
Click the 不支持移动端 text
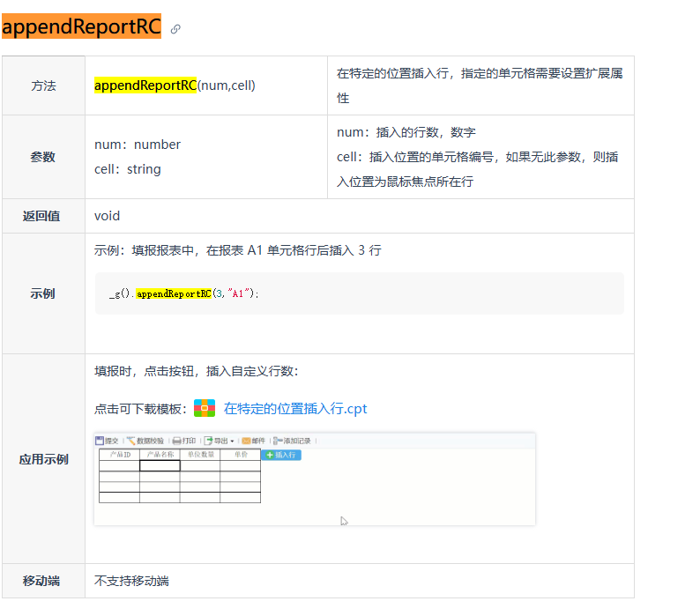[x=131, y=581]
